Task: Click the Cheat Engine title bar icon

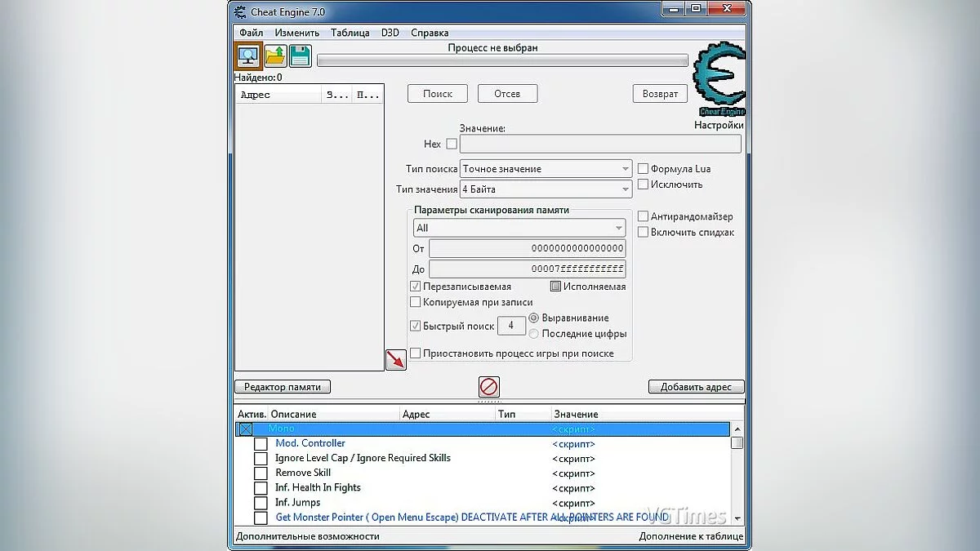Action: pyautogui.click(x=240, y=11)
